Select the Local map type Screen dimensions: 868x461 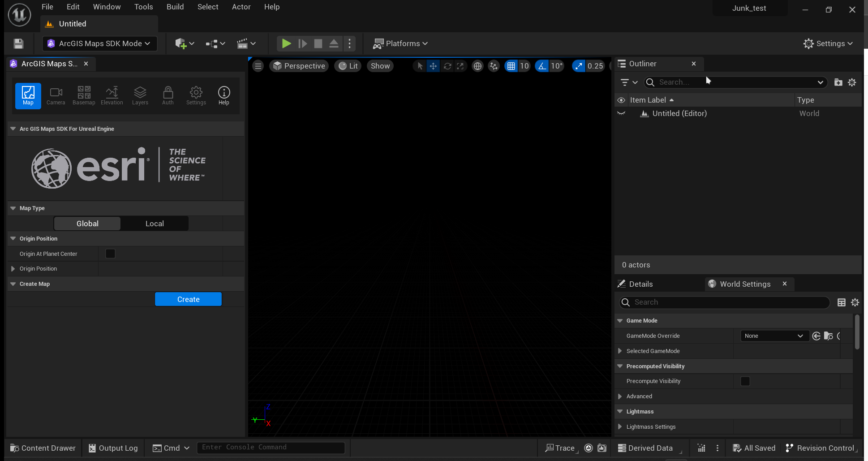click(x=155, y=224)
